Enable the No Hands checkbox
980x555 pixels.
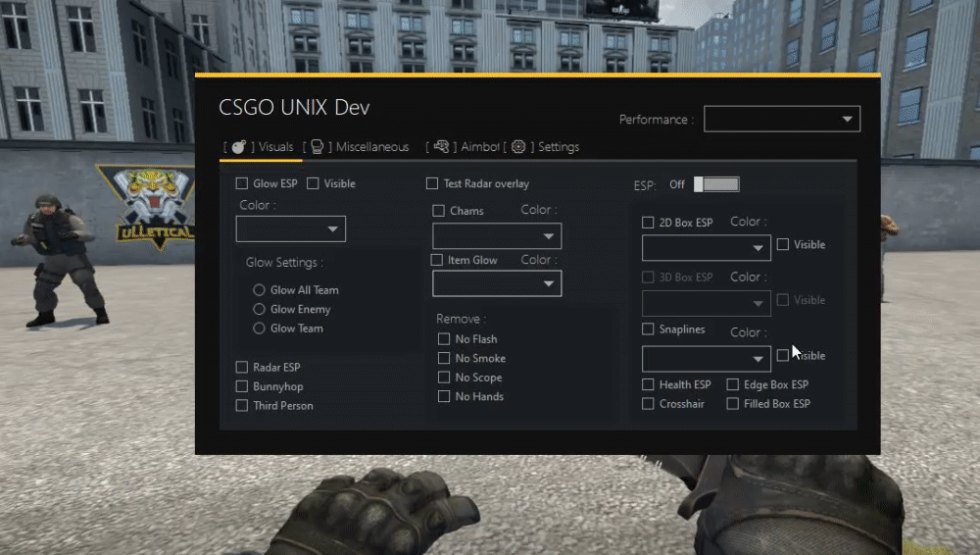(x=444, y=396)
